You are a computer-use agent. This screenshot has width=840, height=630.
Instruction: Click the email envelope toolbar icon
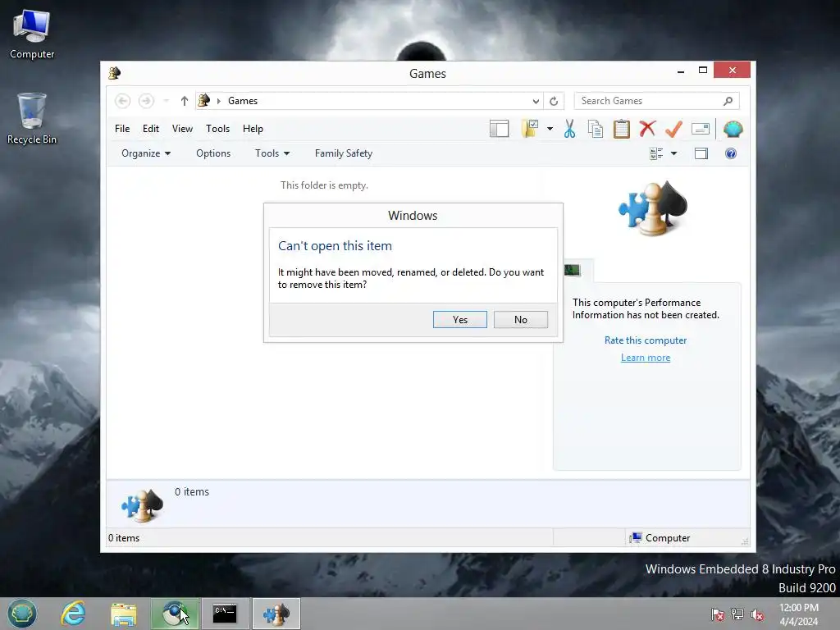pos(701,129)
